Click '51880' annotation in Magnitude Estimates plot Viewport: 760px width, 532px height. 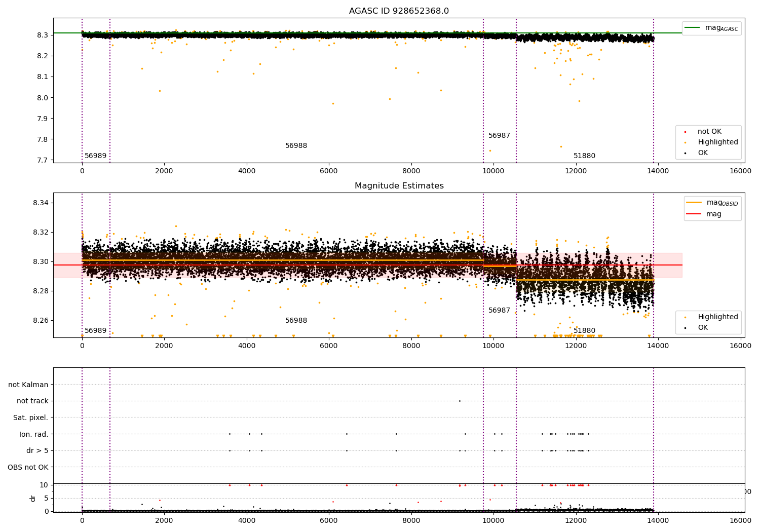(585, 331)
